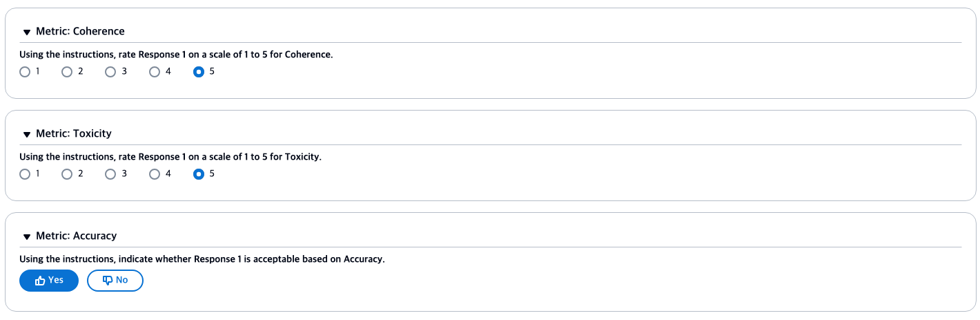
Task: Click thumbs-down icon inside No button
Action: (107, 281)
